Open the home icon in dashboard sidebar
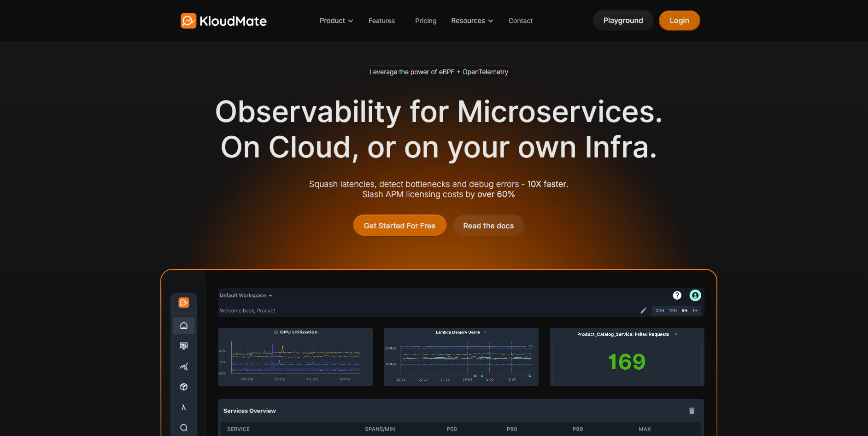The image size is (868, 436). (x=184, y=326)
